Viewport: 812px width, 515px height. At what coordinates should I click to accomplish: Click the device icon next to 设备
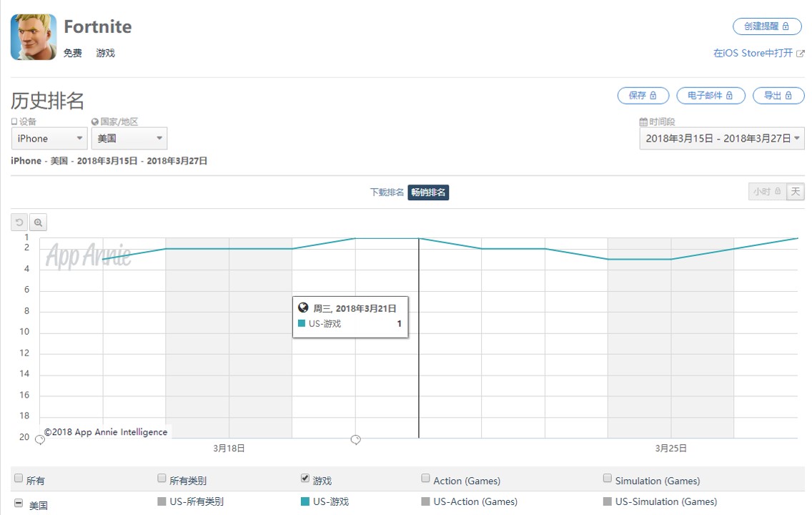(x=14, y=122)
